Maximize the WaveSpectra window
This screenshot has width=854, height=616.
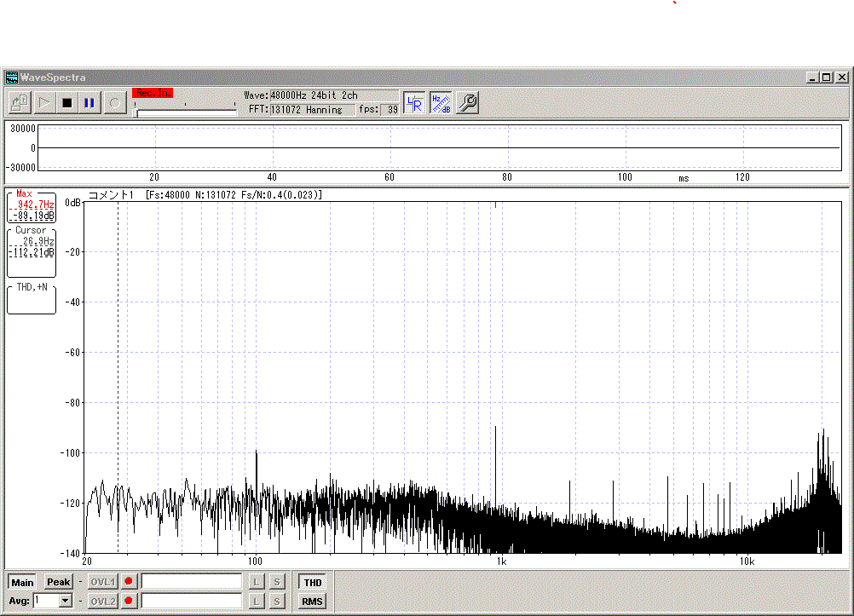(x=826, y=78)
